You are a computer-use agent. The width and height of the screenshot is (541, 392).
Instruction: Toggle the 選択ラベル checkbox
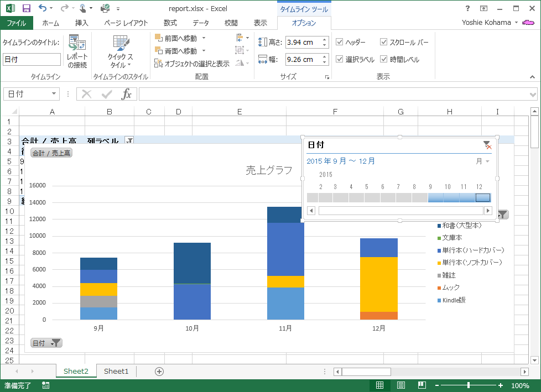[340, 59]
